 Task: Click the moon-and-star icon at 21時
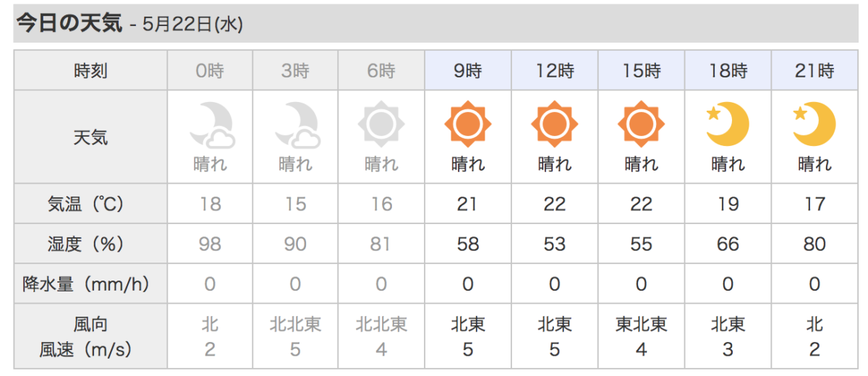[814, 125]
